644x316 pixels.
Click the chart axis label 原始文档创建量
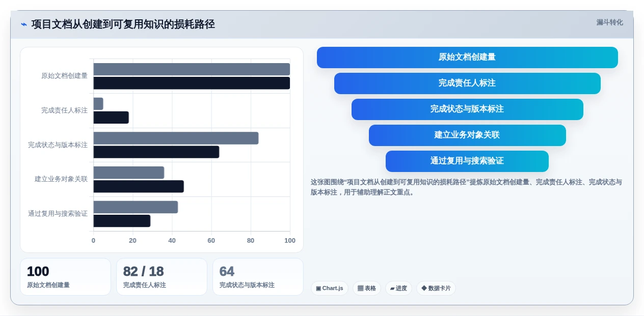tap(64, 76)
